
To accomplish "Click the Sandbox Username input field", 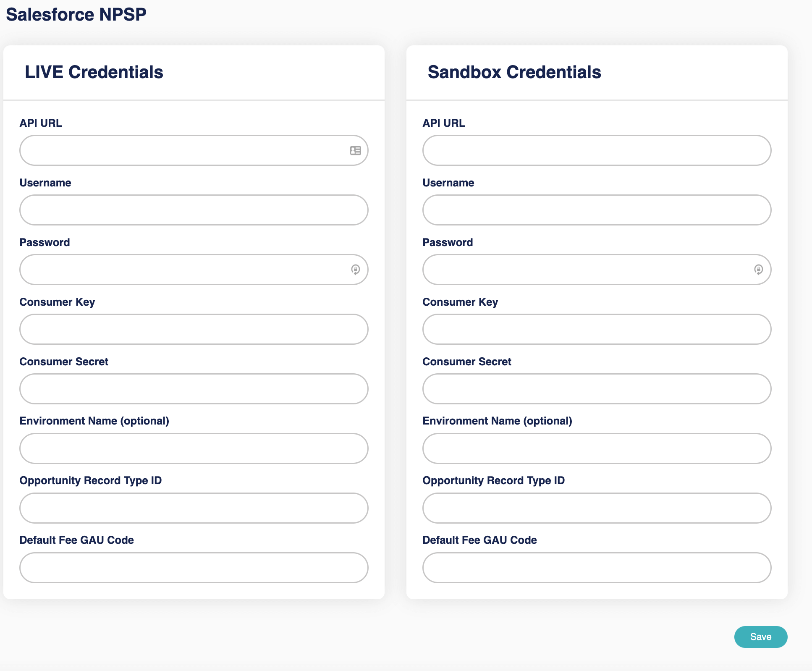I will (596, 210).
